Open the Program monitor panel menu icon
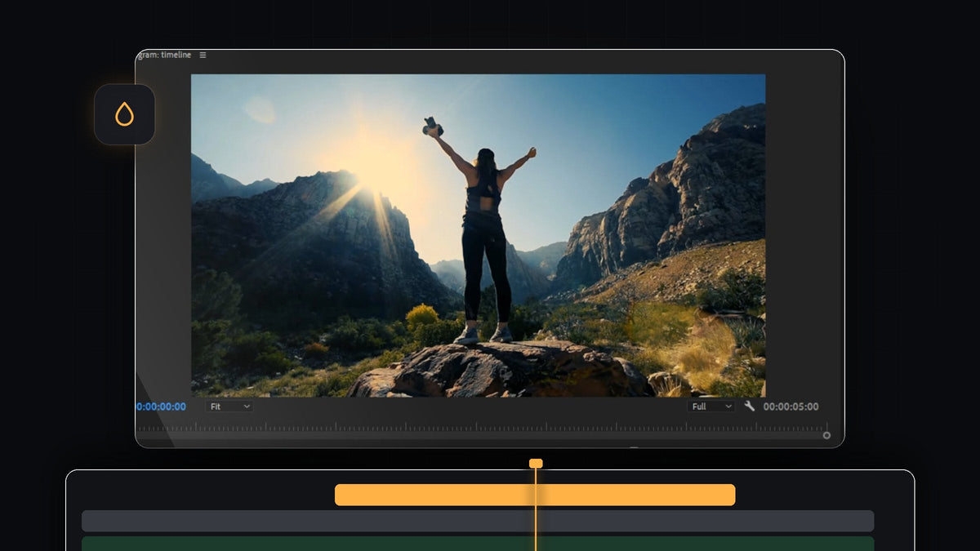This screenshot has width=980, height=551. click(203, 56)
